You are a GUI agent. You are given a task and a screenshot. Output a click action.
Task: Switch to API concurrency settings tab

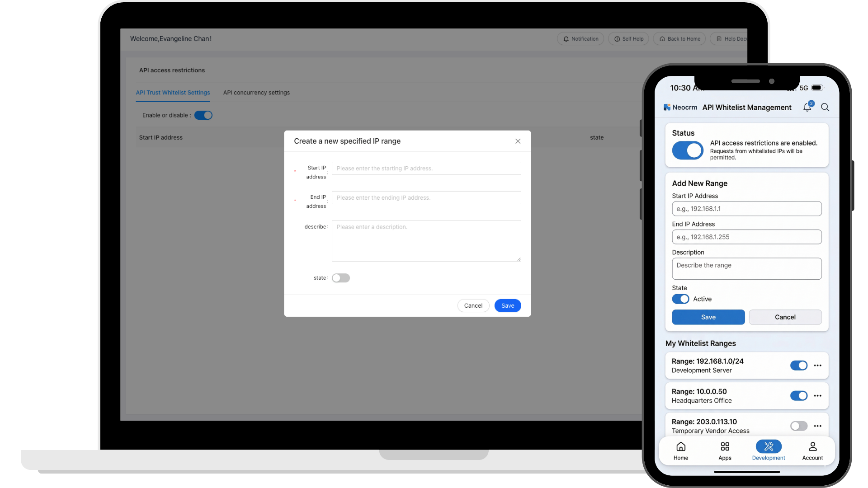(x=256, y=93)
